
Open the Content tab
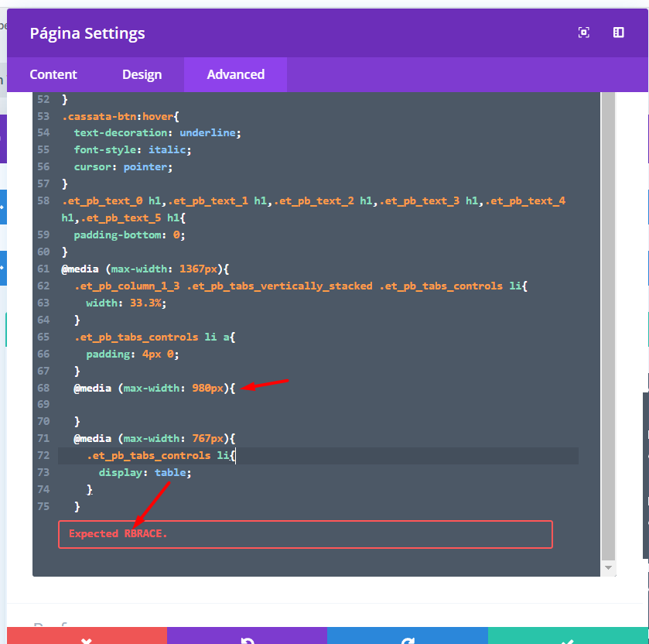[53, 74]
